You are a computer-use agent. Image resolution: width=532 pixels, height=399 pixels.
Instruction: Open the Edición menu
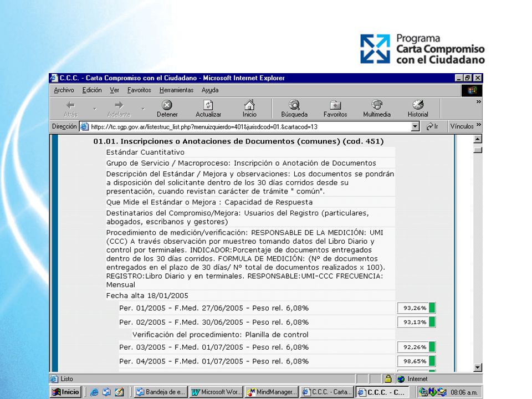tap(92, 90)
